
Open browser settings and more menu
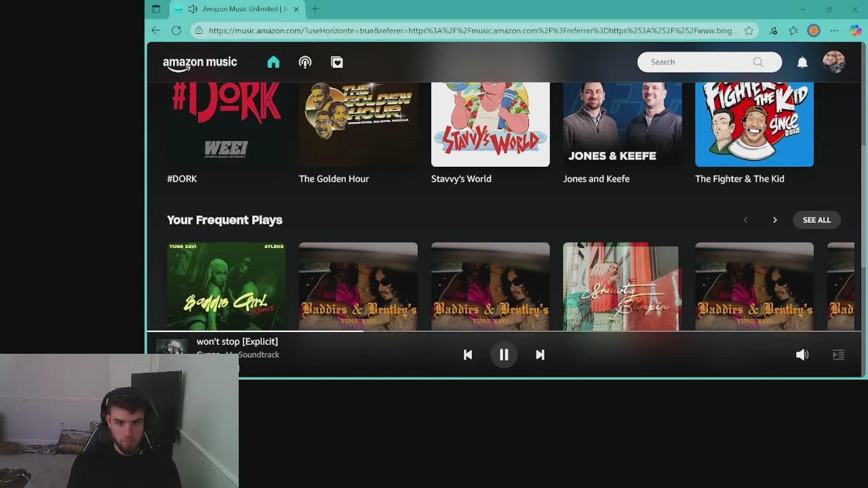[x=834, y=30]
